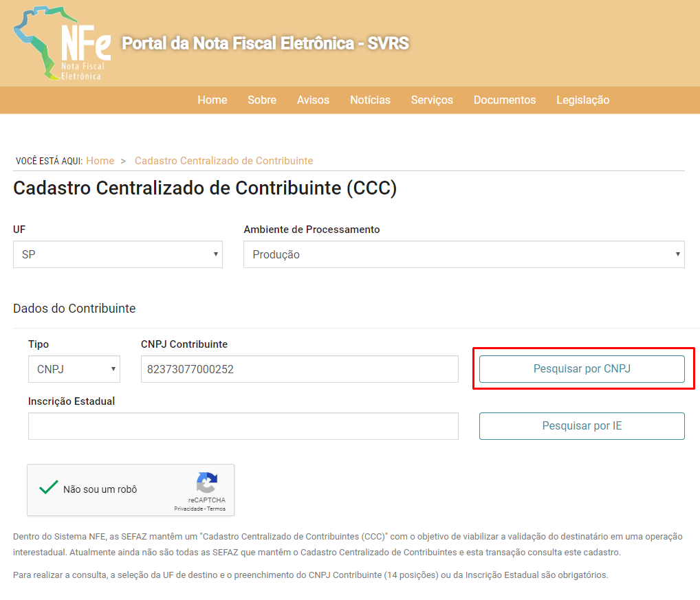Viewport: 700px width, 600px height.
Task: Click the 'CNPJ Contribuinte' label
Action: coord(184,344)
